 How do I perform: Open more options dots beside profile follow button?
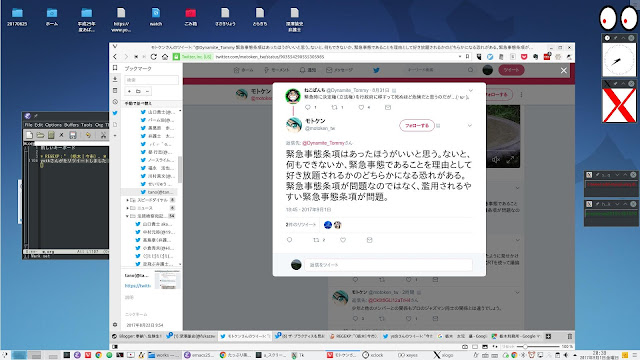pos(521,95)
